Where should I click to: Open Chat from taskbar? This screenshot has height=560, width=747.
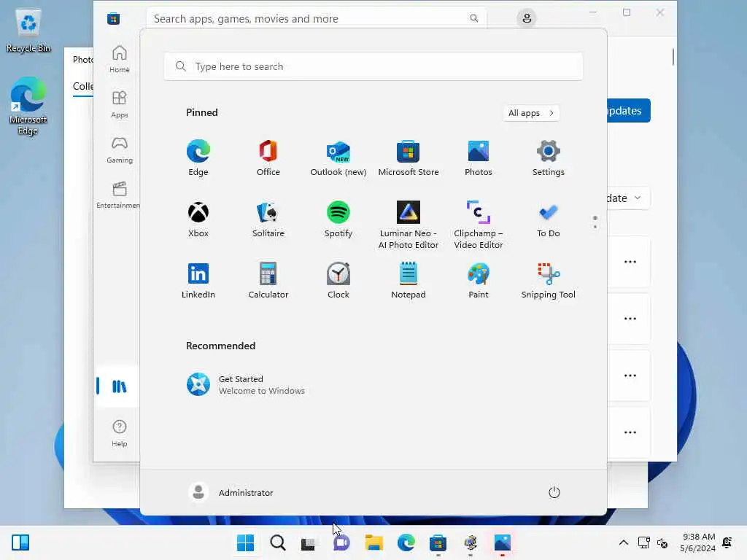tap(341, 542)
